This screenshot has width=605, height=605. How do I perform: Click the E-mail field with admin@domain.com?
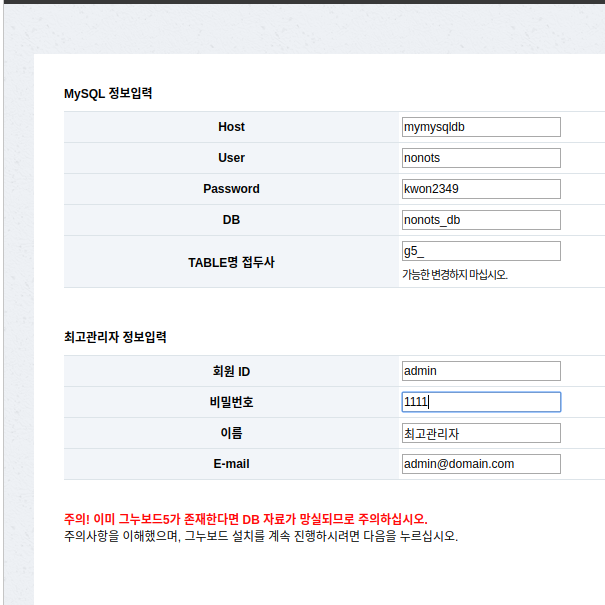pos(480,464)
